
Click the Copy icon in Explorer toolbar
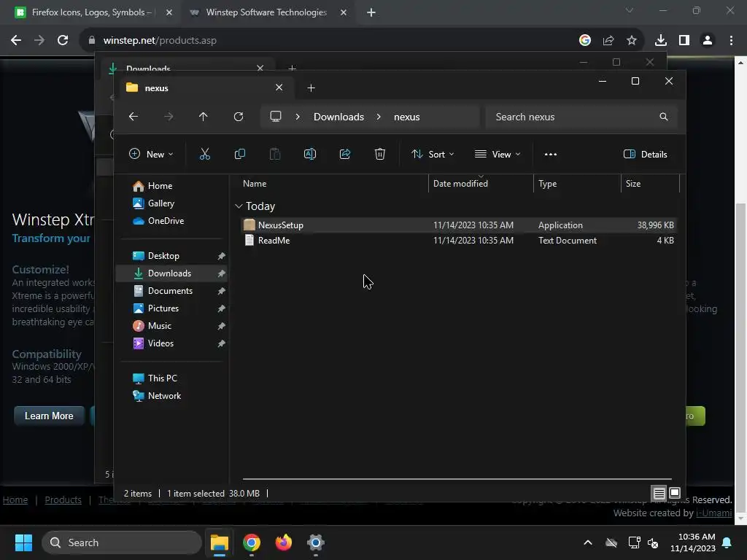pos(239,154)
